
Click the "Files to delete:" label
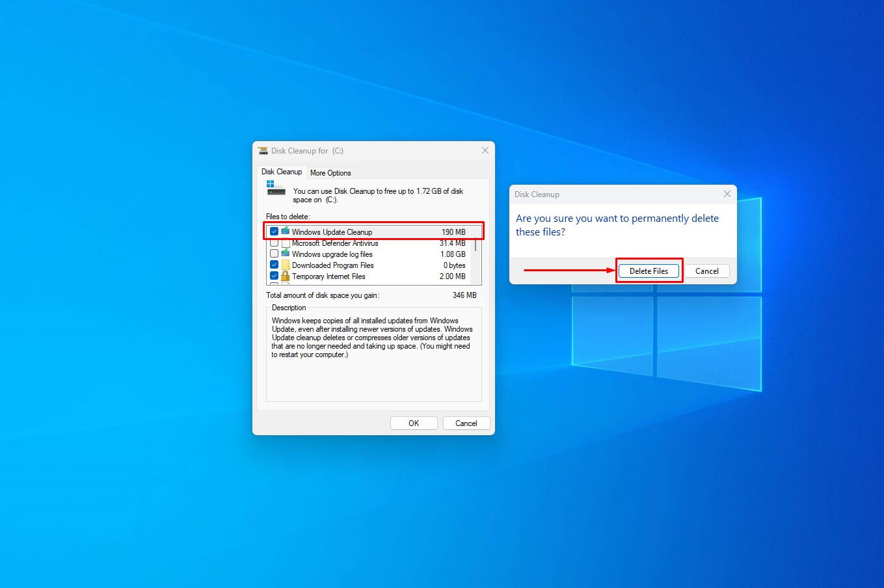point(288,217)
